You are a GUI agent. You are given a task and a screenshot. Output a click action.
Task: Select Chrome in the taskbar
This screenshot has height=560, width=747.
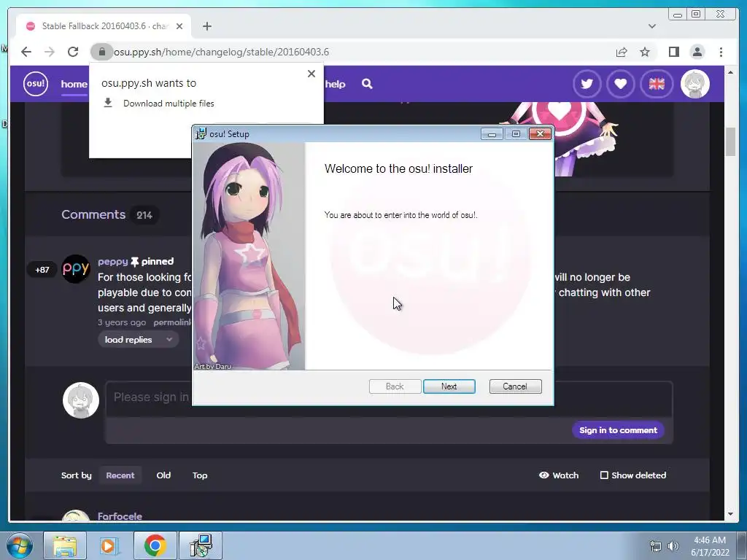point(155,545)
